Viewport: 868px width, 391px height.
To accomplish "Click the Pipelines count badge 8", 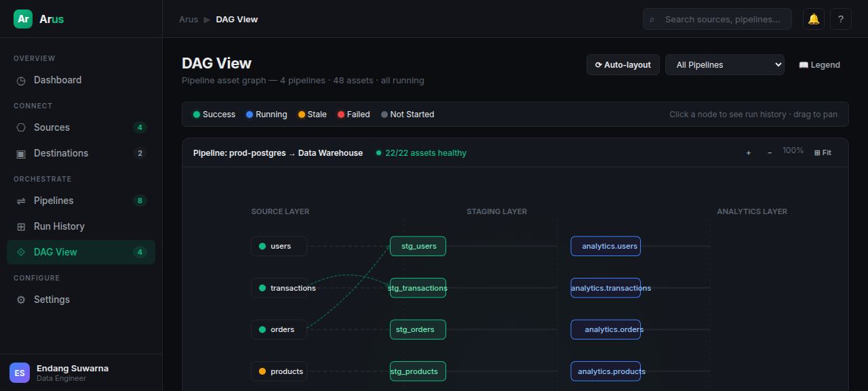I will [x=140, y=201].
